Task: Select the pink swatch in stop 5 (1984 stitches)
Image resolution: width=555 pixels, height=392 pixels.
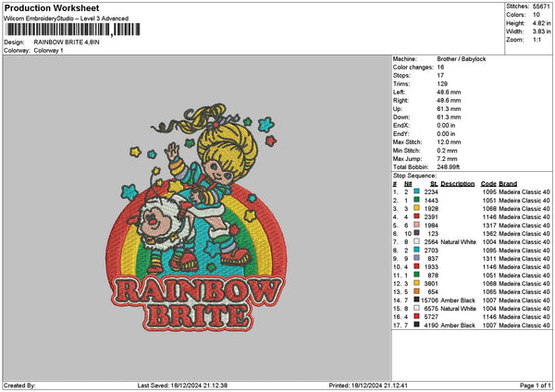Action: (416, 225)
